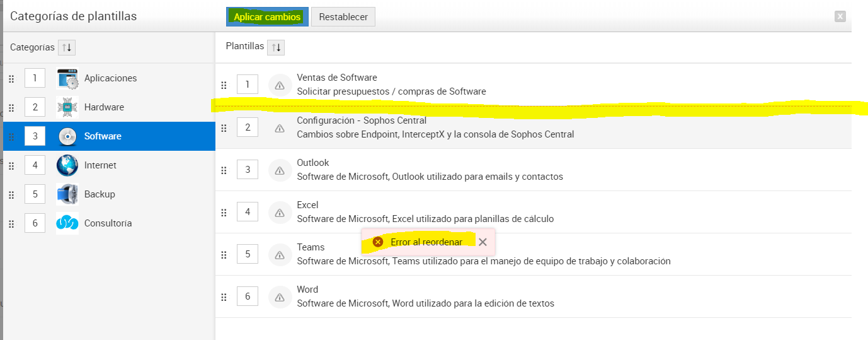This screenshot has width=868, height=340.
Task: Click 'Solicitar presupuestos / compras de Software' description
Action: [391, 91]
